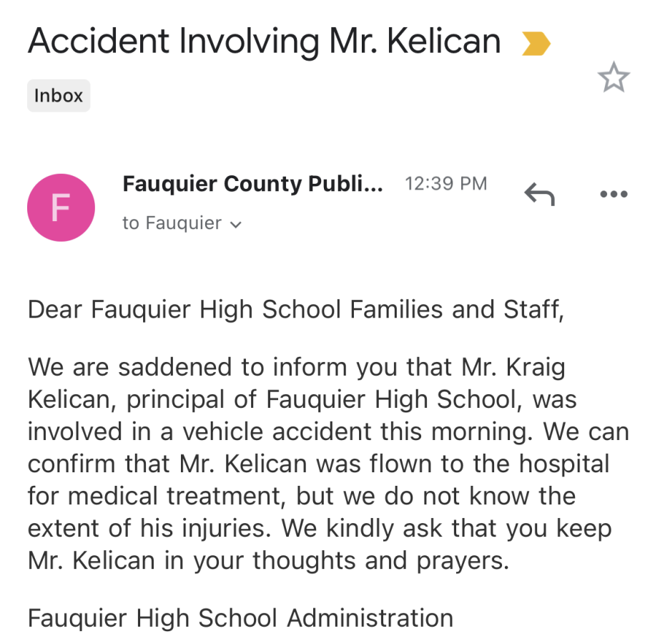Viewport: 660px width, 644px height.
Task: Select the Inbox label chip
Action: [59, 96]
